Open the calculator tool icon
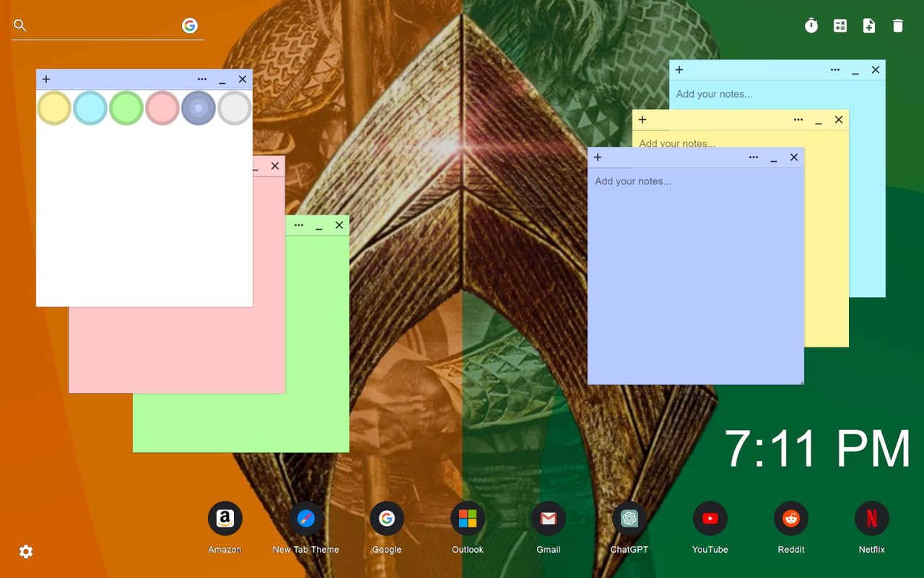This screenshot has width=924, height=578. point(840,26)
